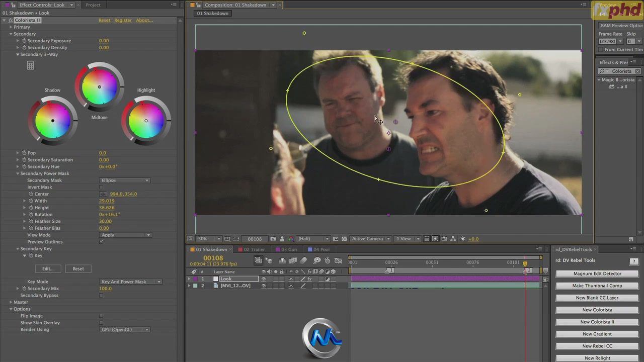Switch to the Project tab
Image resolution: width=644 pixels, height=362 pixels.
tap(93, 5)
